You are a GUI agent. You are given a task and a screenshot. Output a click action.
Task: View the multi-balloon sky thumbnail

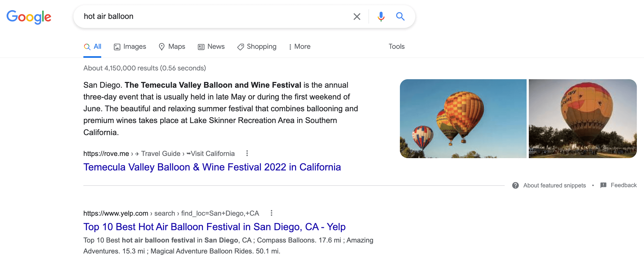pos(463,119)
